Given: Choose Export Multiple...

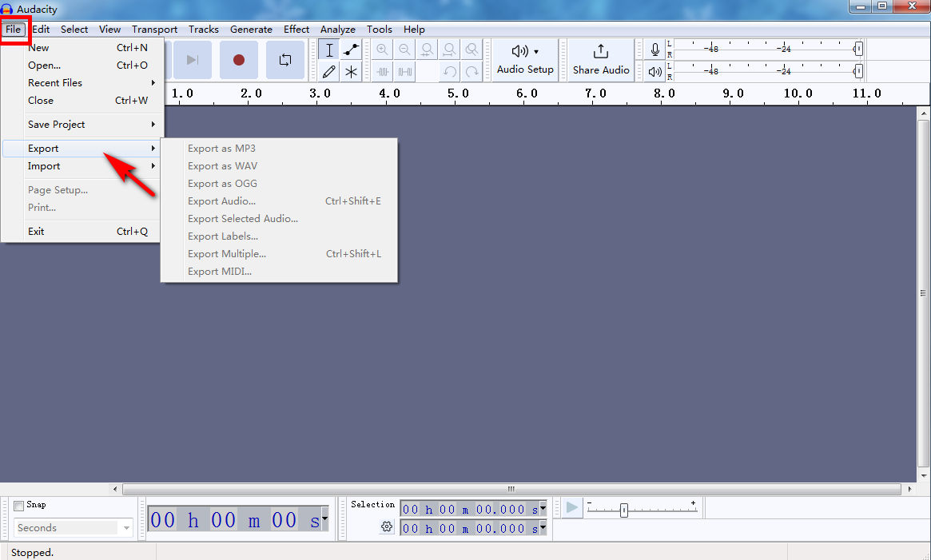Looking at the screenshot, I should pos(279,253).
